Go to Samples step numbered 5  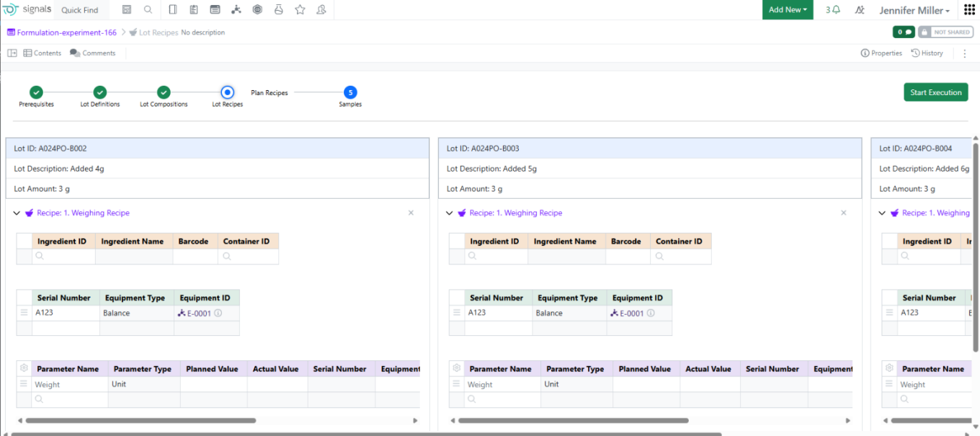point(350,92)
